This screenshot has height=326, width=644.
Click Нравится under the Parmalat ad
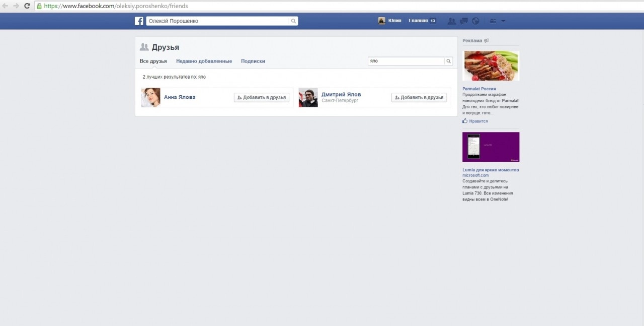coord(478,121)
